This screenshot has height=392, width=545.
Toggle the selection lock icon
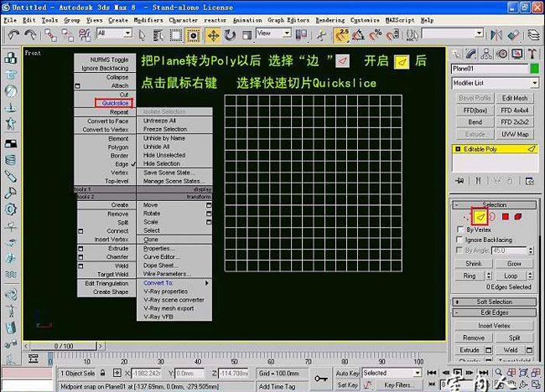[x=102, y=373]
